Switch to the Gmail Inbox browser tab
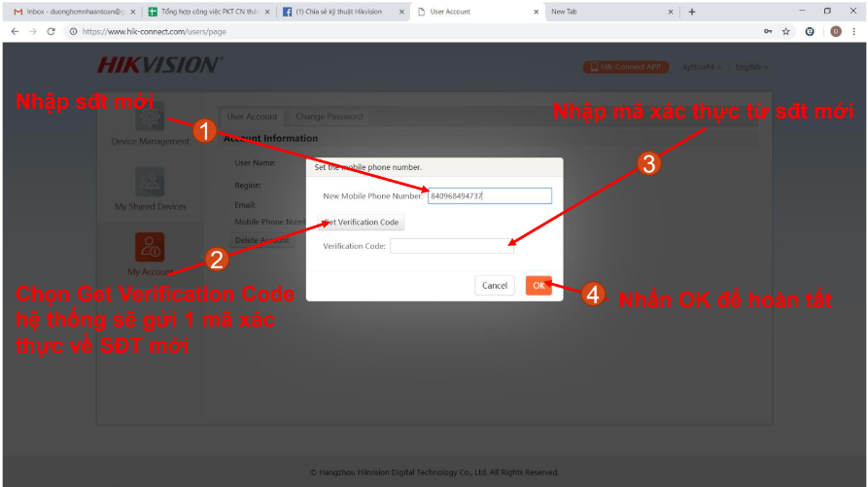Image resolution: width=868 pixels, height=487 pixels. 68,12
